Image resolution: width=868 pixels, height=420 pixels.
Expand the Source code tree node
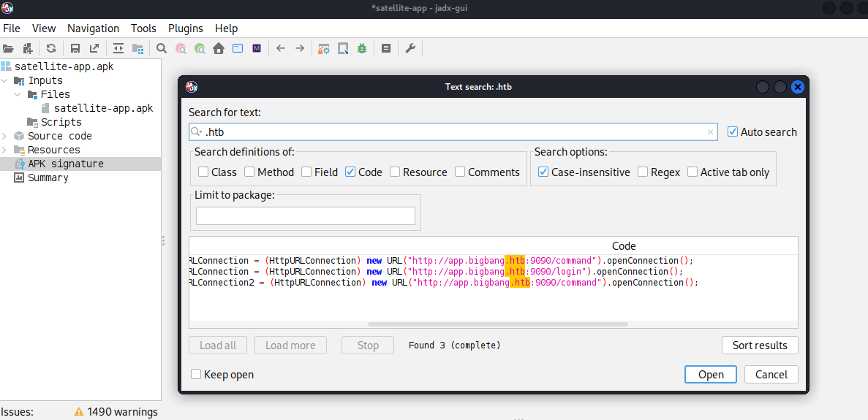pyautogui.click(x=5, y=136)
